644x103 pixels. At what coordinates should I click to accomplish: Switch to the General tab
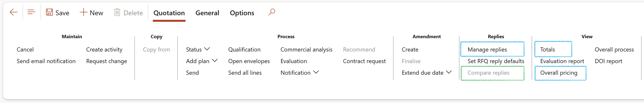pos(207,13)
